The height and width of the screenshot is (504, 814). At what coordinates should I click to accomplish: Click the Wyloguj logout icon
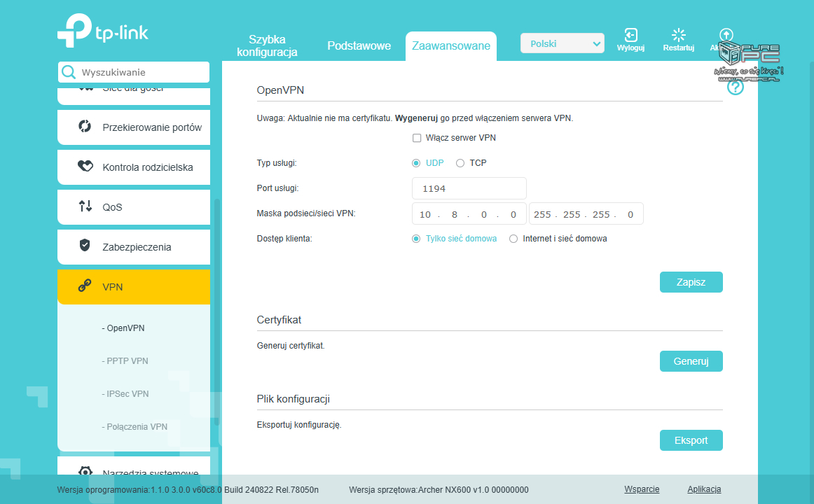click(630, 34)
